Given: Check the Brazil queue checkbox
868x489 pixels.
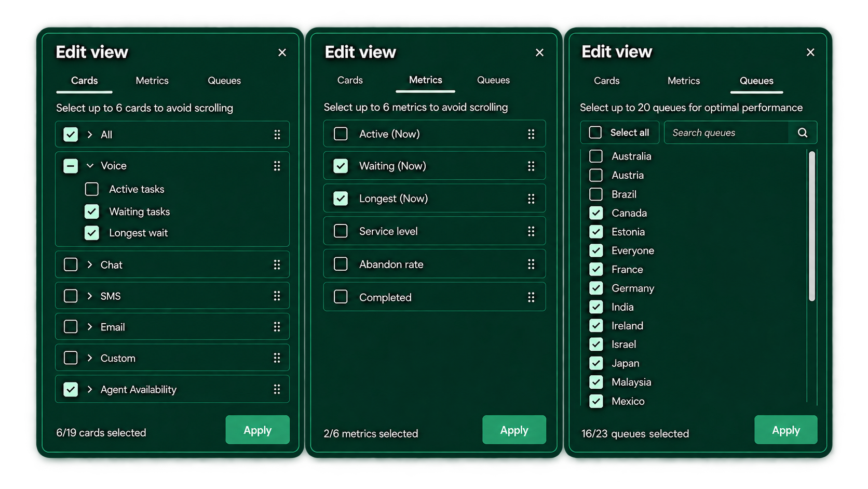Looking at the screenshot, I should pyautogui.click(x=596, y=194).
